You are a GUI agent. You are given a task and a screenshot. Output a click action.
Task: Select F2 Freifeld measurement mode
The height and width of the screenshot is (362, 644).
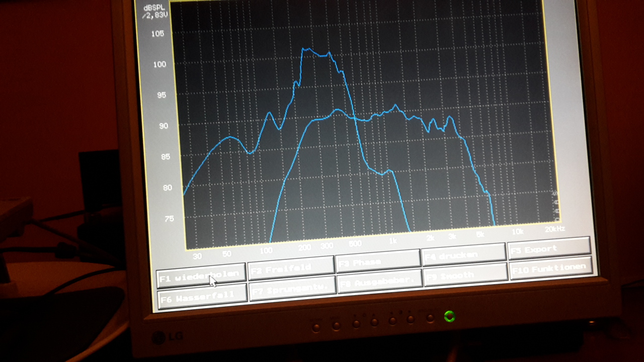[x=291, y=267]
